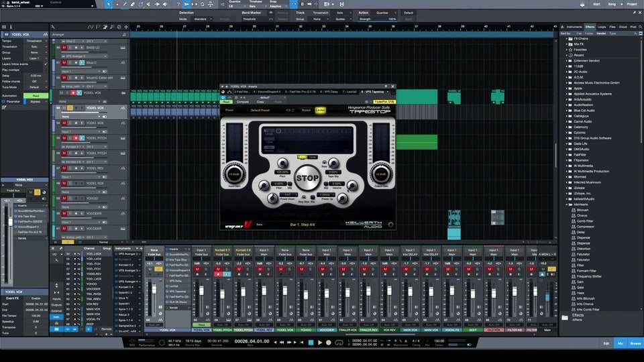Click the gear icon in Tapestop plugin

pyautogui.click(x=390, y=225)
